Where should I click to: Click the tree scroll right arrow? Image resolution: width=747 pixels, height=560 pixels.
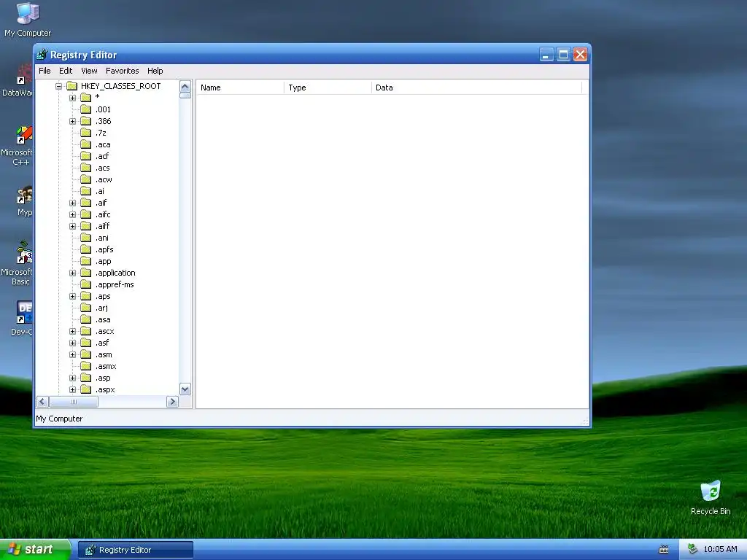[x=172, y=402]
